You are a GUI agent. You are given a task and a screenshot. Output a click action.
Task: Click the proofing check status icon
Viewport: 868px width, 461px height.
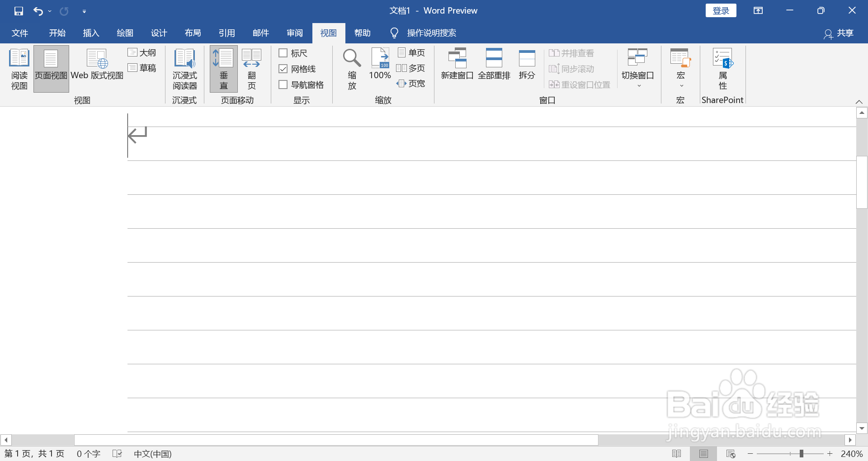118,454
